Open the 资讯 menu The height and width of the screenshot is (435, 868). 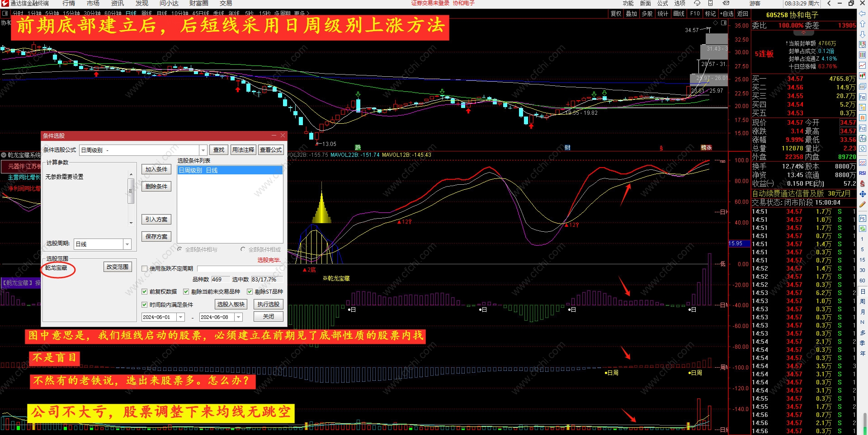coord(118,3)
